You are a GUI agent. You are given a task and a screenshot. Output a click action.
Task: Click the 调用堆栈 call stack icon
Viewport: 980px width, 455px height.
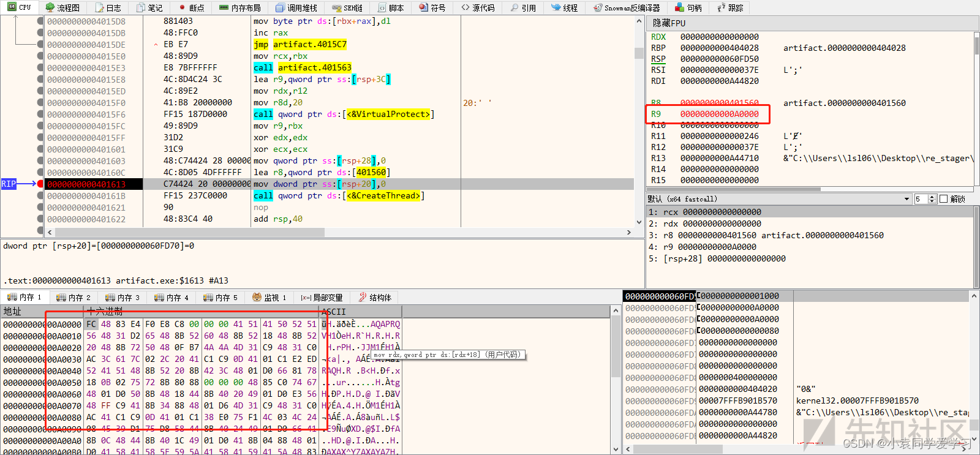280,7
